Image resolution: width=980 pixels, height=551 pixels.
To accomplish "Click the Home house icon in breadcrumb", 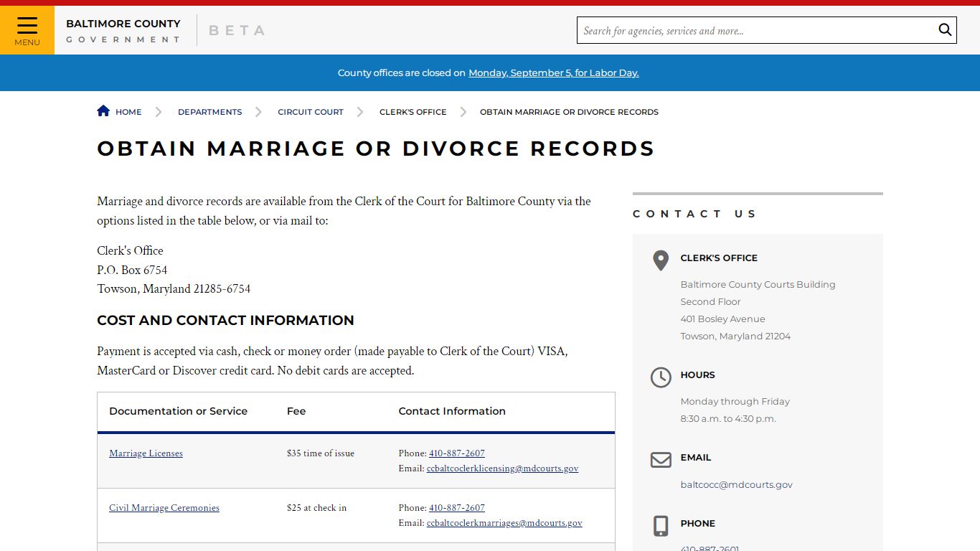I will [103, 110].
